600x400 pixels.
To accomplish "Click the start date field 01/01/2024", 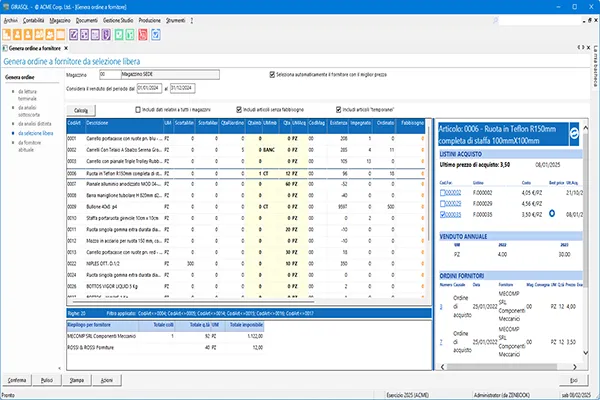I will (x=149, y=88).
